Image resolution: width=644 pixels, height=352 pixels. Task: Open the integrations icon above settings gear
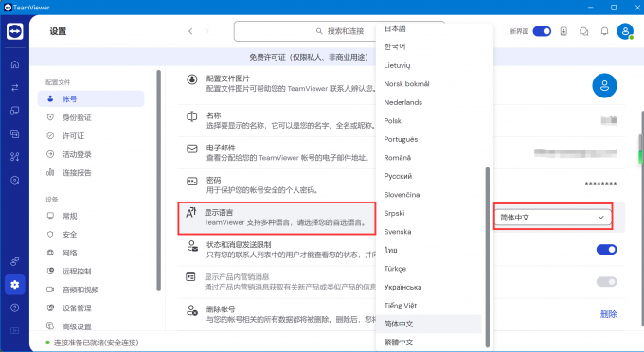[x=15, y=261]
